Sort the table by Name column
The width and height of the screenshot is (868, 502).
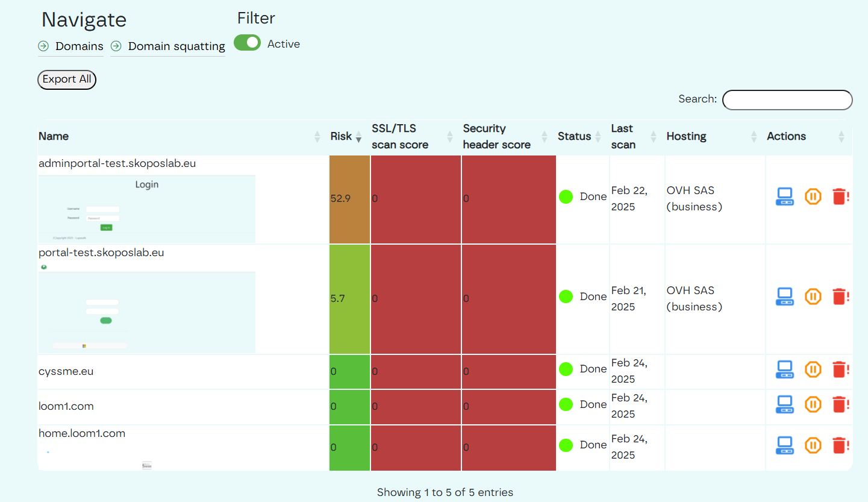(x=183, y=137)
